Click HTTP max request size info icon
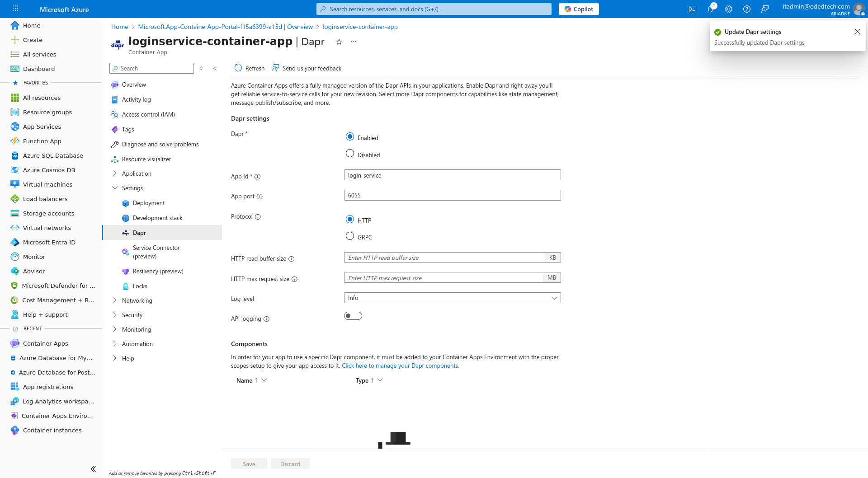The height and width of the screenshot is (478, 868). point(294,279)
